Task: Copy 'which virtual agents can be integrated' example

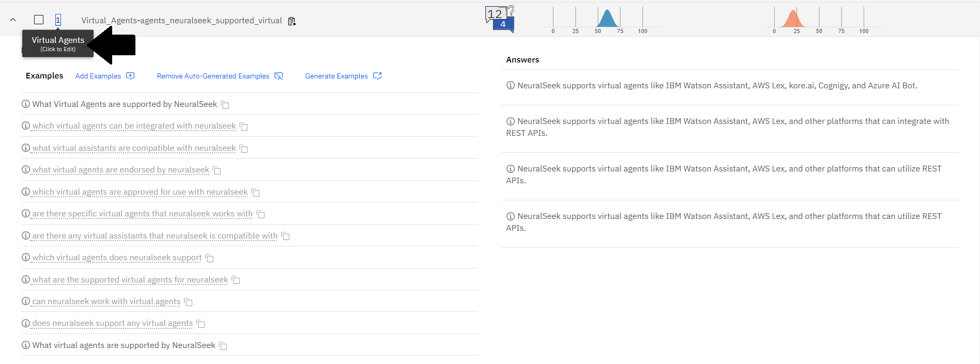Action: tap(243, 126)
